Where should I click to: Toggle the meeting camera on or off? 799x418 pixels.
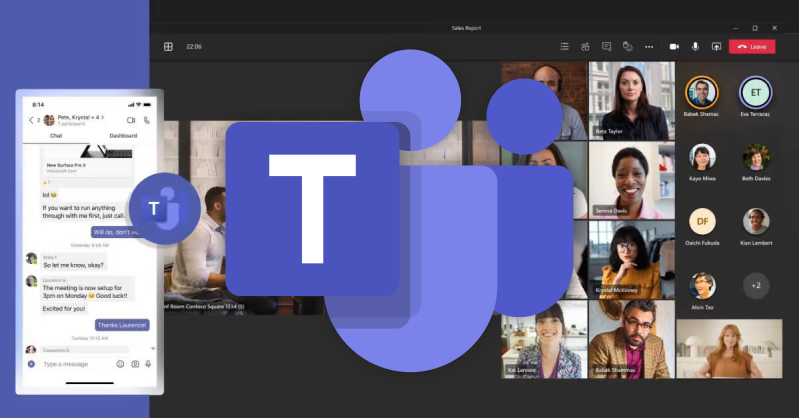(x=674, y=46)
